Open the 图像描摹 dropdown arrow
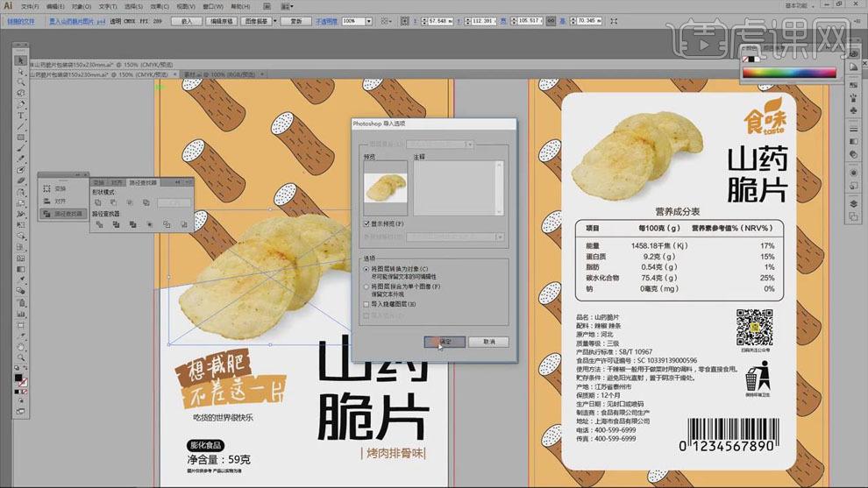The image size is (868, 488). pos(275,21)
